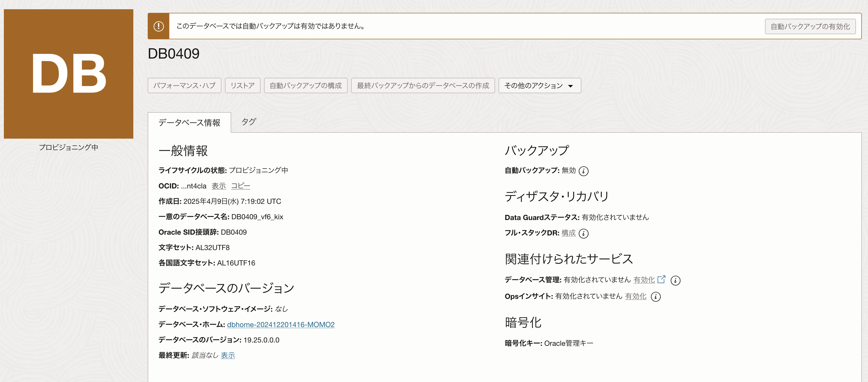Show the full OCID via 表示 link
Viewport: 868px width, 382px height.
click(x=218, y=186)
